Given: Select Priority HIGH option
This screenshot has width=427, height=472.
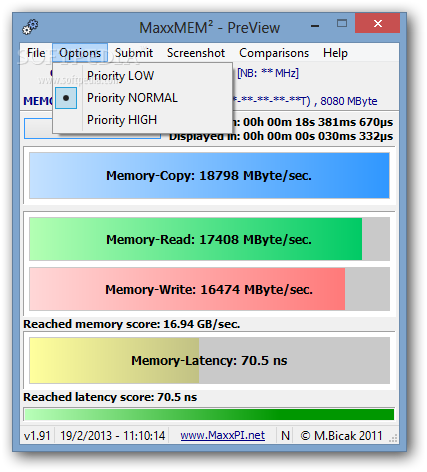Looking at the screenshot, I should coord(142,120).
